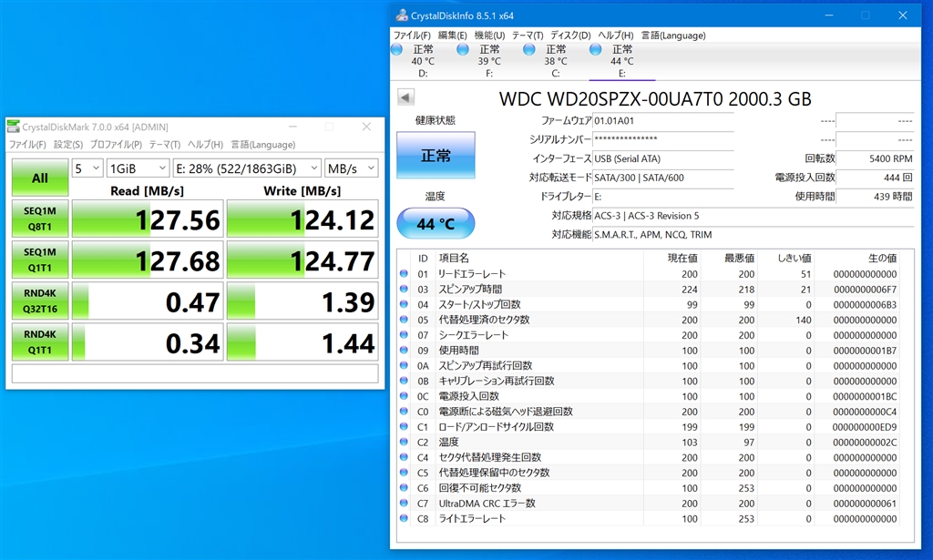
Task: Select drive C: status orb
Action: coord(529,49)
